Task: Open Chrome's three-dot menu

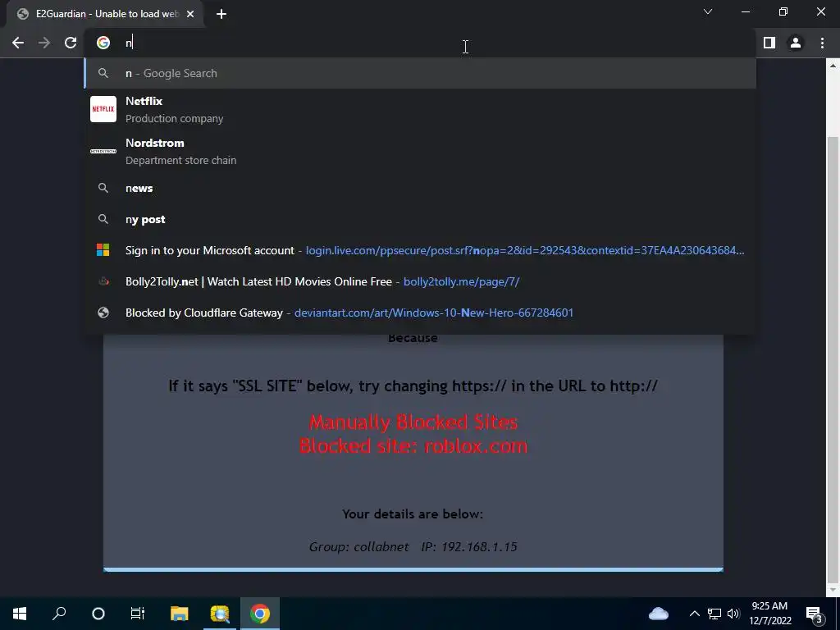Action: coord(822,43)
